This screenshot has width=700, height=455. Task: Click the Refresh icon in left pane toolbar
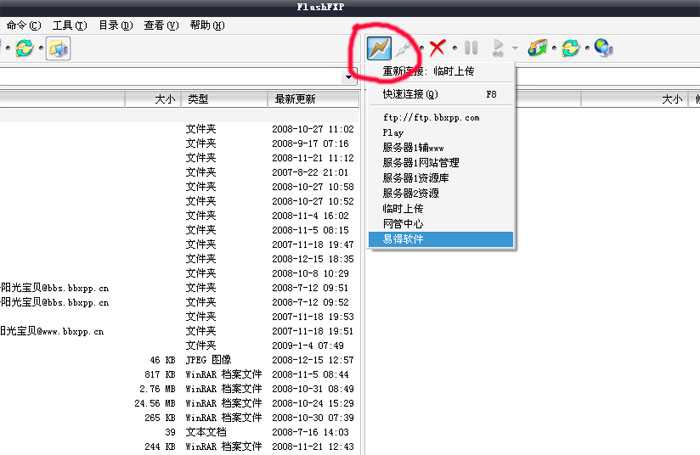(x=25, y=48)
